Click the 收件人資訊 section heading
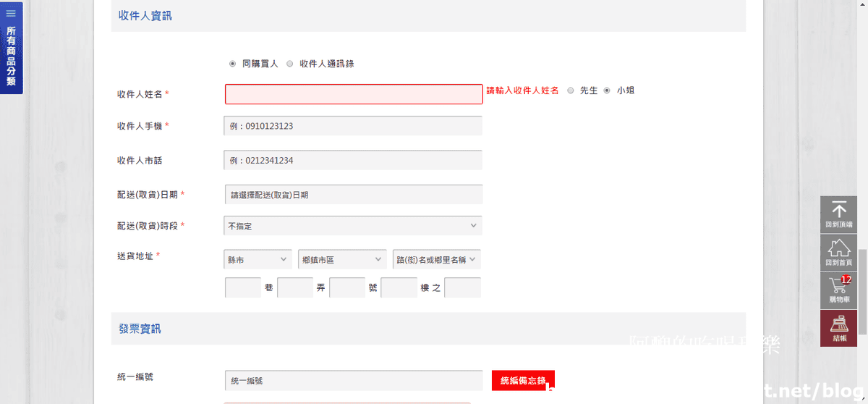This screenshot has height=404, width=868. click(145, 15)
